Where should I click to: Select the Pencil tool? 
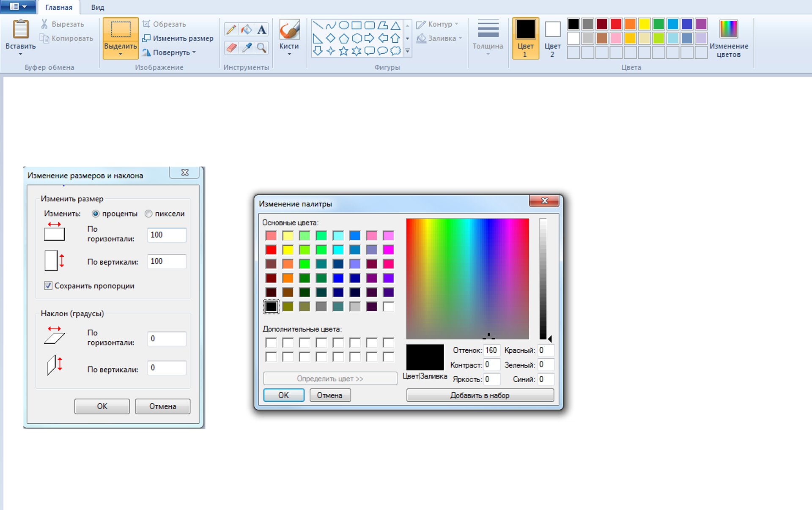pyautogui.click(x=231, y=30)
